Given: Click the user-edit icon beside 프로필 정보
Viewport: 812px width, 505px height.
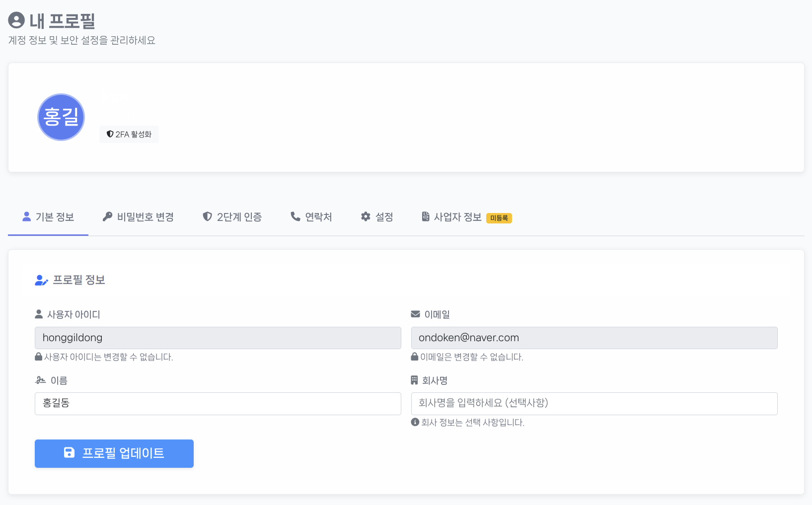Looking at the screenshot, I should 41,281.
